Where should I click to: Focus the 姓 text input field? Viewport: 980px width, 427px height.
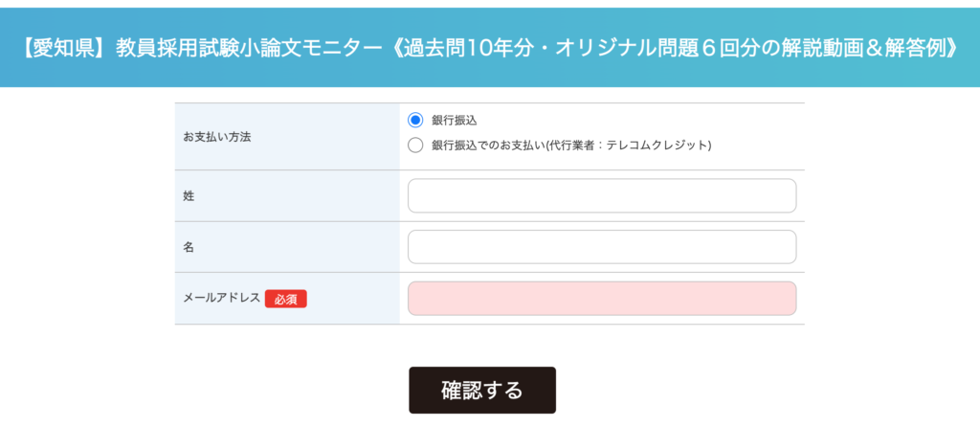point(602,195)
